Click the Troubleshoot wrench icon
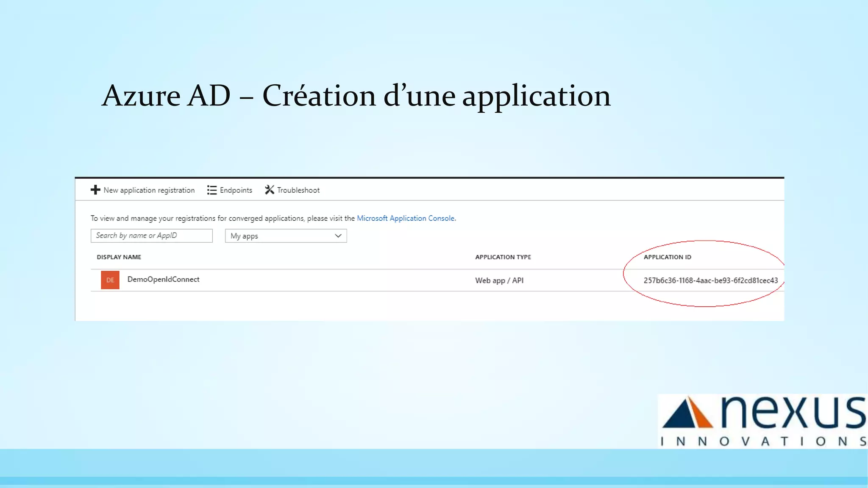Viewport: 868px width, 488px height. (270, 190)
